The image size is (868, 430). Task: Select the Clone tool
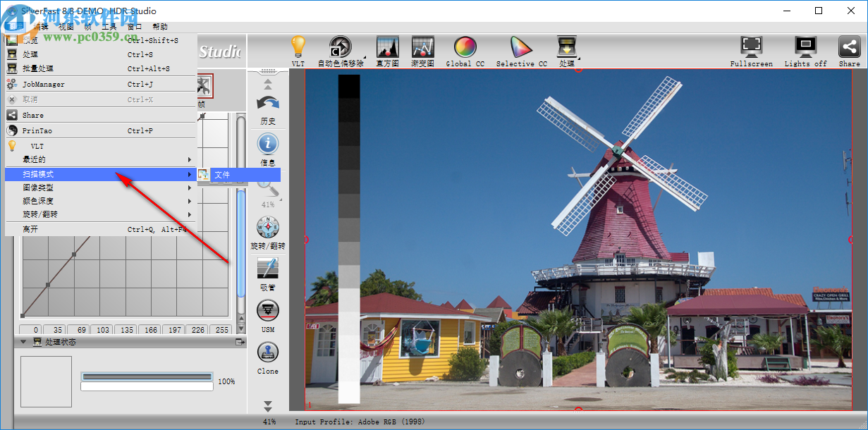(268, 353)
